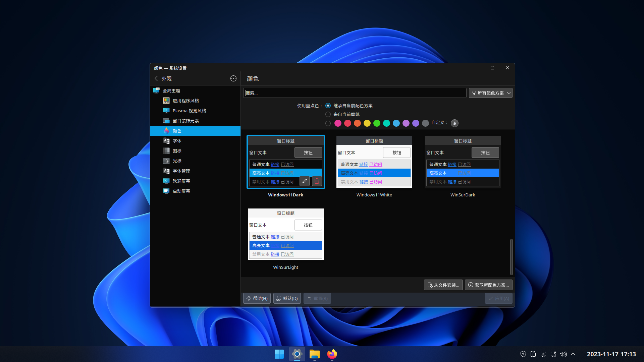Click the 应用(A) button
The image size is (644, 362).
498,298
